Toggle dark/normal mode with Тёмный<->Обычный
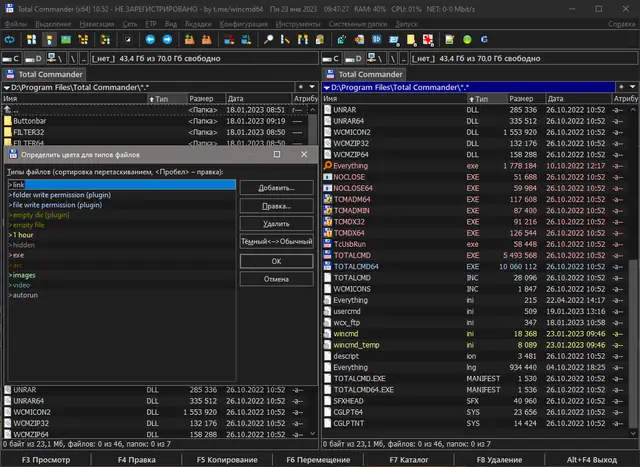Screen dimensions: 640x467 click(x=276, y=242)
